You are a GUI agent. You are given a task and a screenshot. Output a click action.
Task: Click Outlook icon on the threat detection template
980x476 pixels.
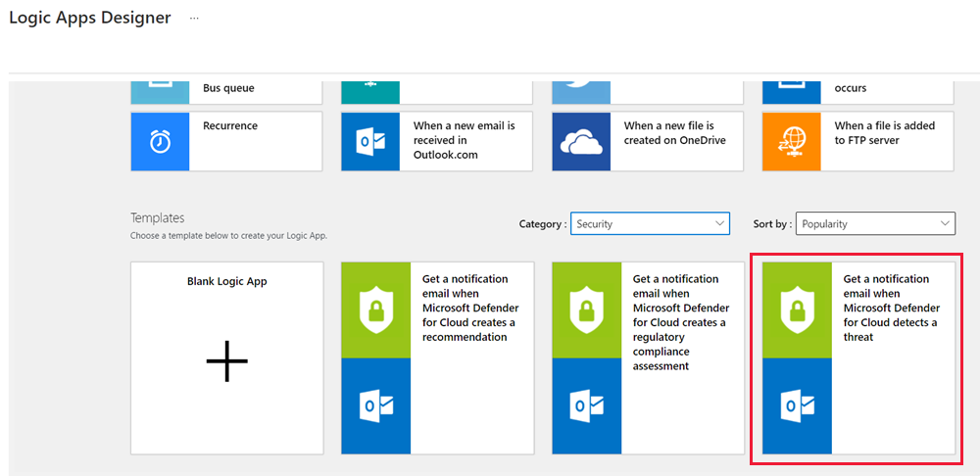tap(797, 405)
